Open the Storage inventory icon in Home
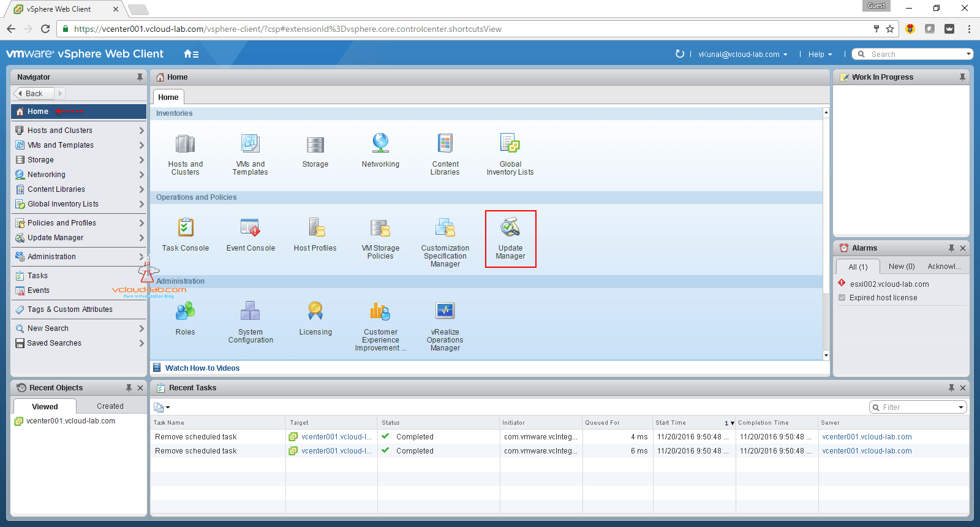This screenshot has width=980, height=527. (x=315, y=145)
